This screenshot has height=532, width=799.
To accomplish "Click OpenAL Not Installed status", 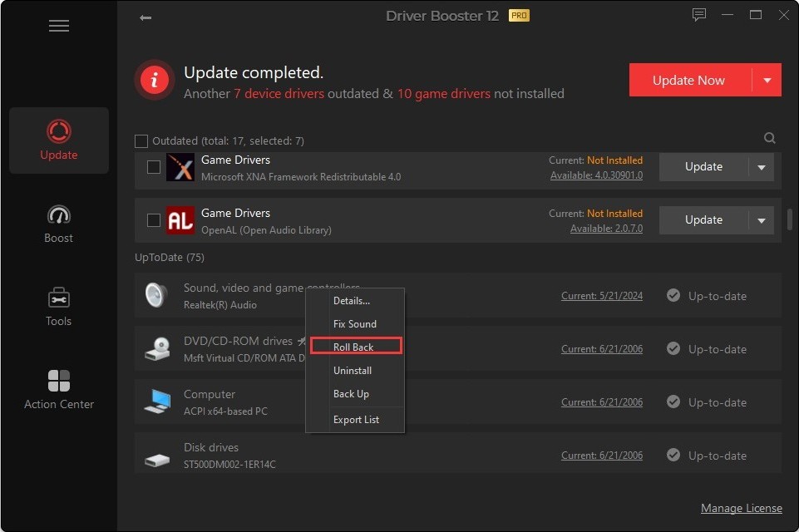I will pyautogui.click(x=614, y=214).
